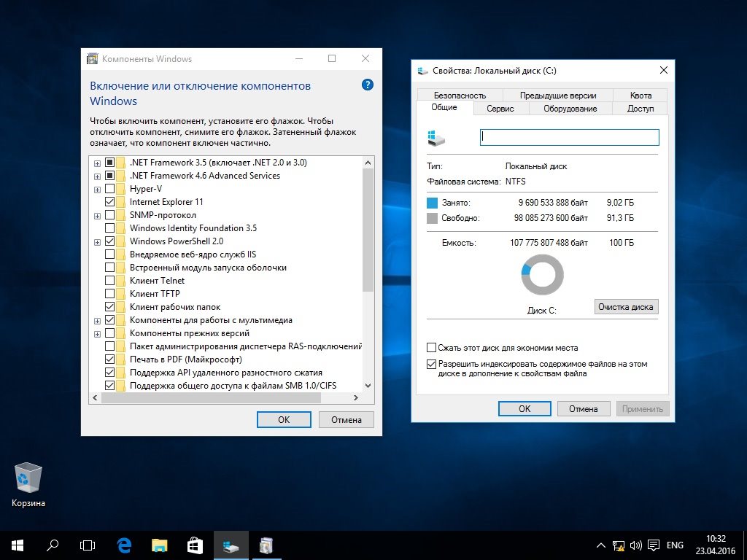Click the gray 'Свободно' color swatch
This screenshot has height=560, width=747.
pyautogui.click(x=432, y=219)
